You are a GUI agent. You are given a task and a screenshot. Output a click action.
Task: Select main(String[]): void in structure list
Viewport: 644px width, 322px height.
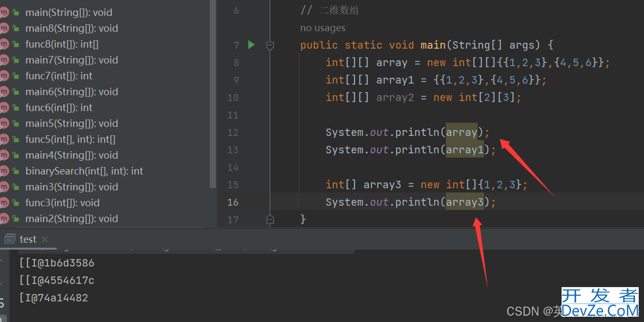[x=69, y=12]
